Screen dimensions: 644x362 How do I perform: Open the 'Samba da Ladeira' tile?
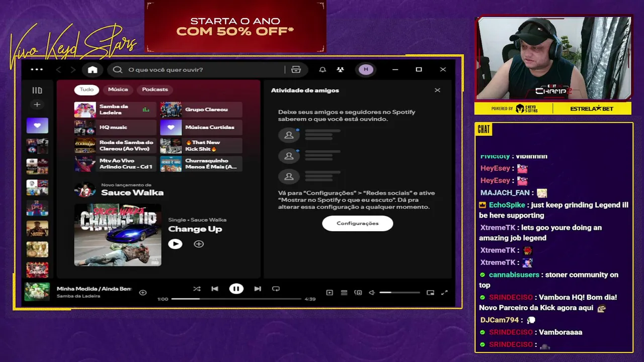click(115, 110)
